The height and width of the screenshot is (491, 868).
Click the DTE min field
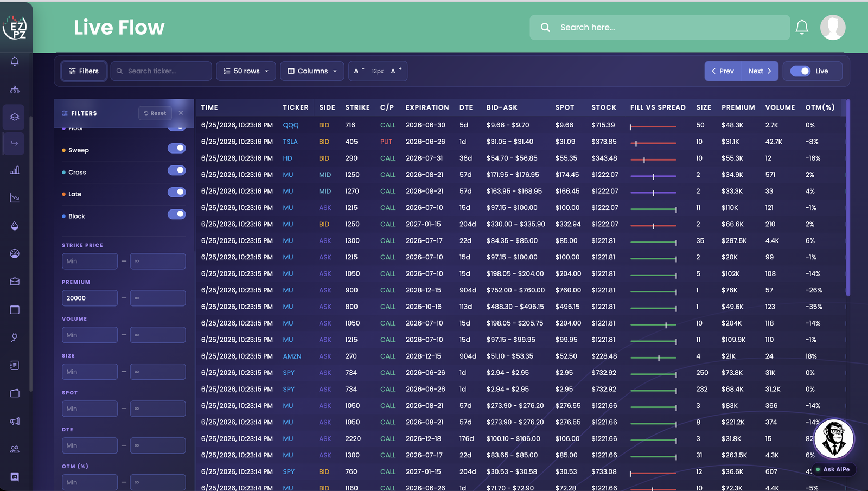(90, 445)
